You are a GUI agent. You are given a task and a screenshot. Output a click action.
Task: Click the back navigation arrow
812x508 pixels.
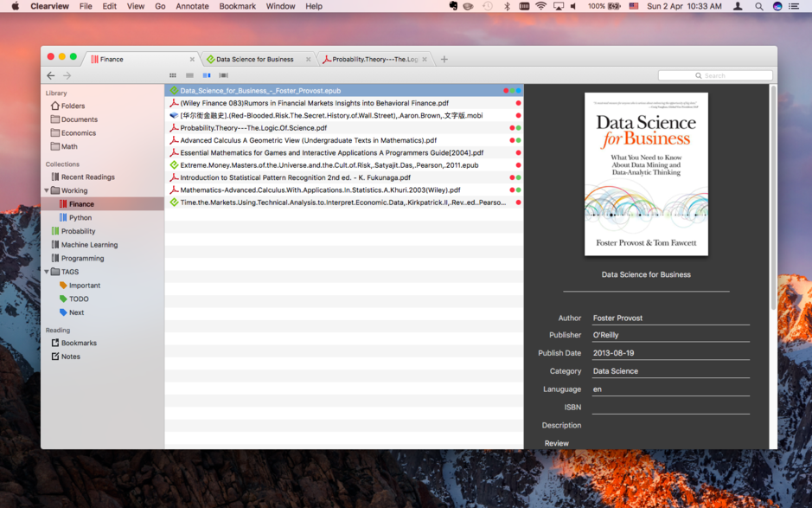pos(51,75)
